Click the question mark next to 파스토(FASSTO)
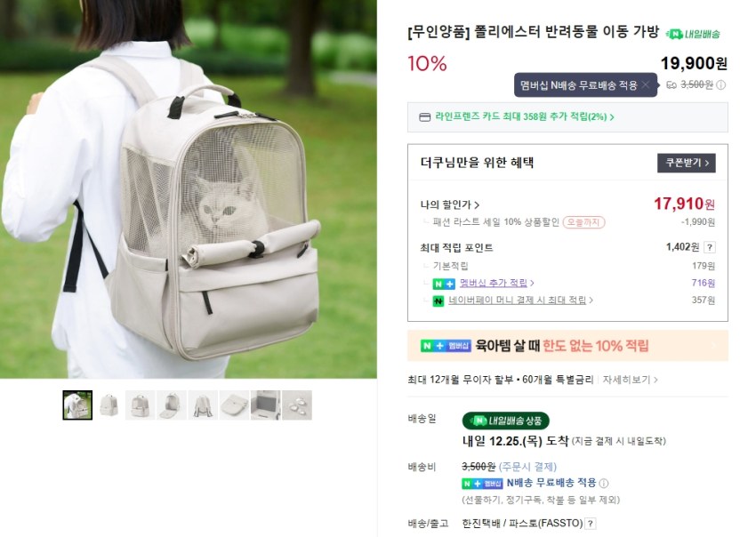The image size is (756, 537). (591, 524)
